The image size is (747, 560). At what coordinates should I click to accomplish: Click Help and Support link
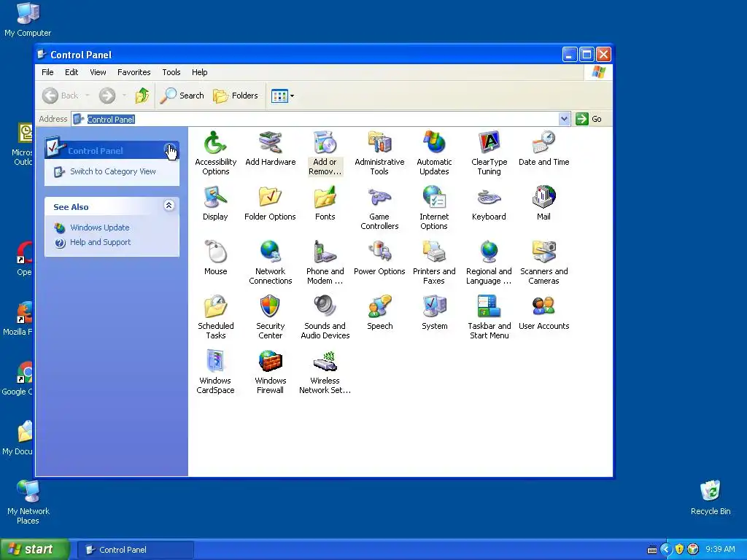tap(100, 242)
